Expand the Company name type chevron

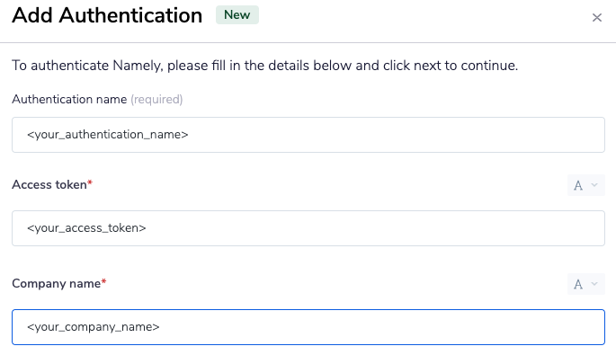point(594,285)
